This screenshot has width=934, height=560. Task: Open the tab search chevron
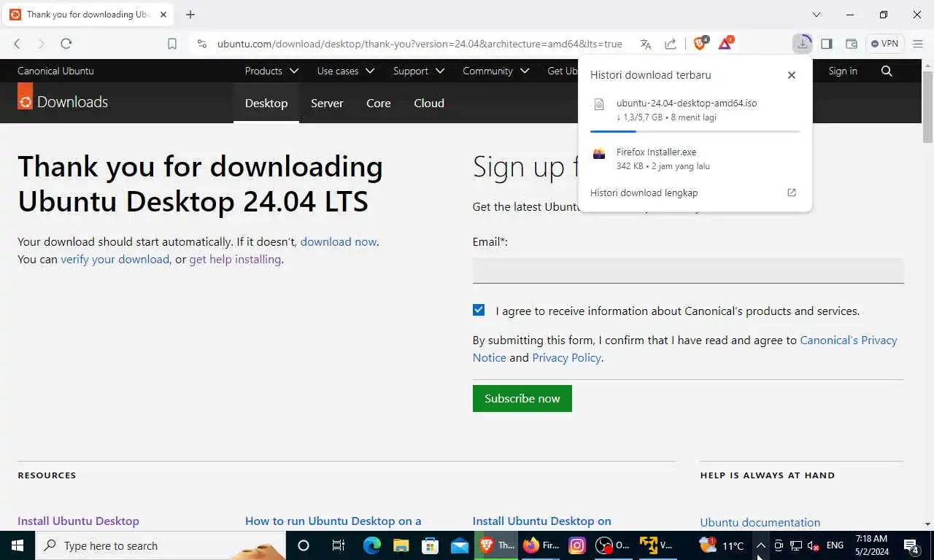pyautogui.click(x=817, y=15)
